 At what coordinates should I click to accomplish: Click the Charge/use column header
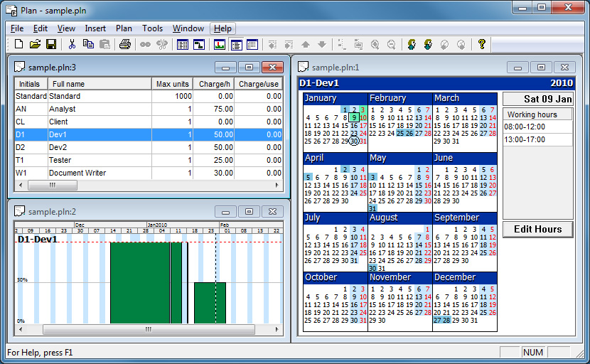[259, 84]
